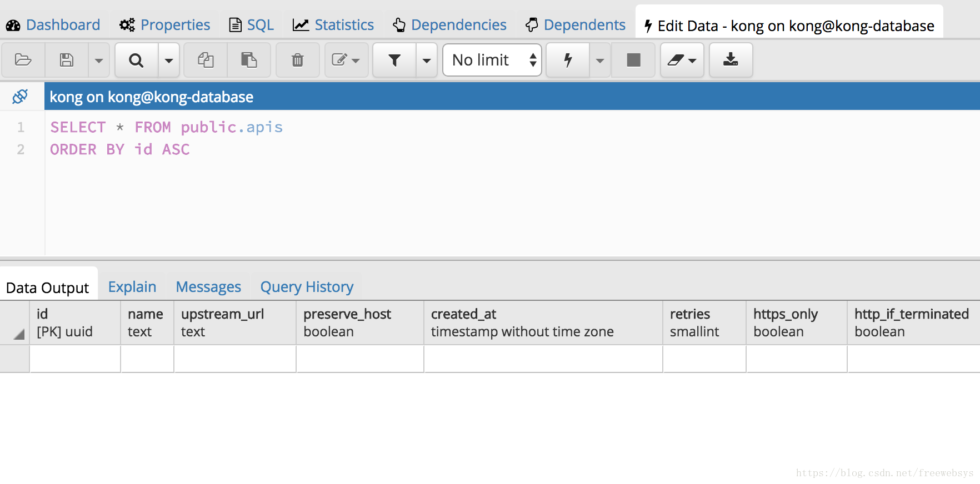Open the Statistics tab
Screen dimensions: 980x484
333,25
